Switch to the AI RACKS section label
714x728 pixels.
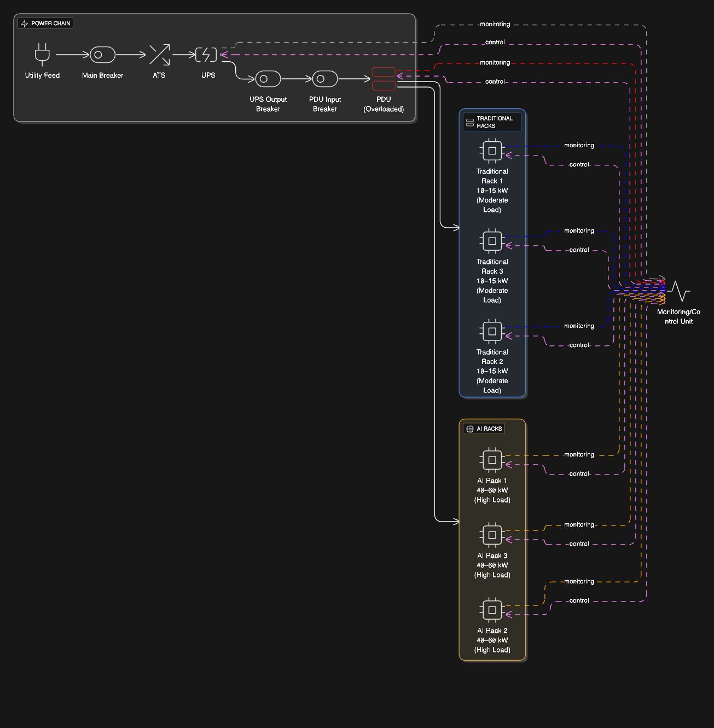(x=484, y=429)
